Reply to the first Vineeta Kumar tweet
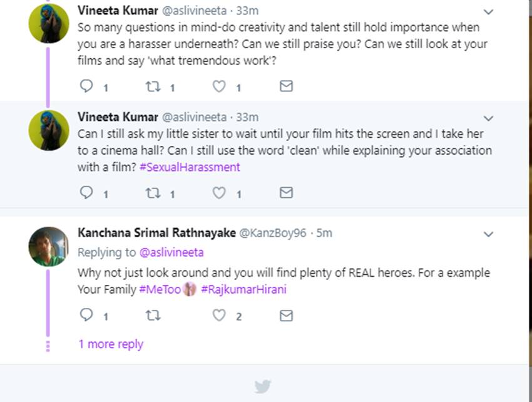Screen dimensions: 532x402 86,86
